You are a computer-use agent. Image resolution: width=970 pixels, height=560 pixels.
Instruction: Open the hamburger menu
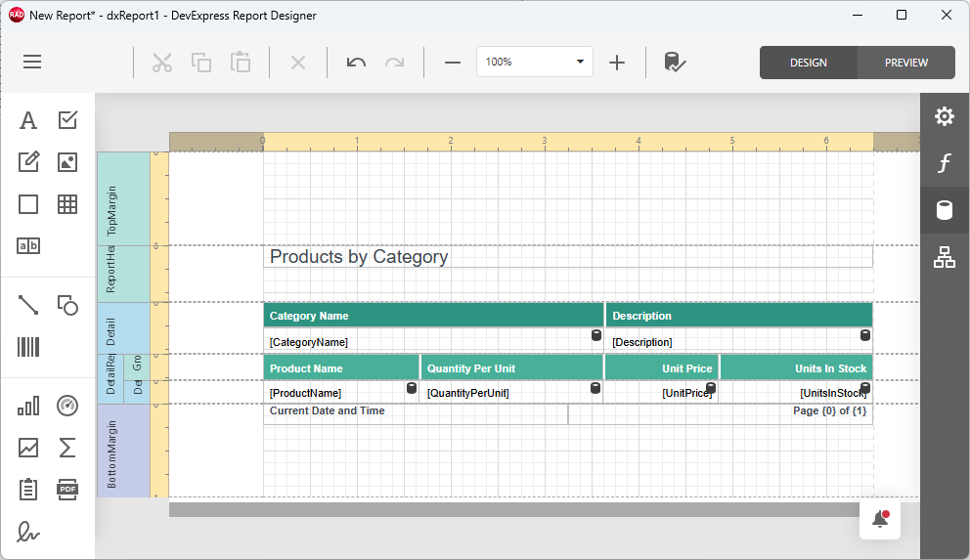32,62
